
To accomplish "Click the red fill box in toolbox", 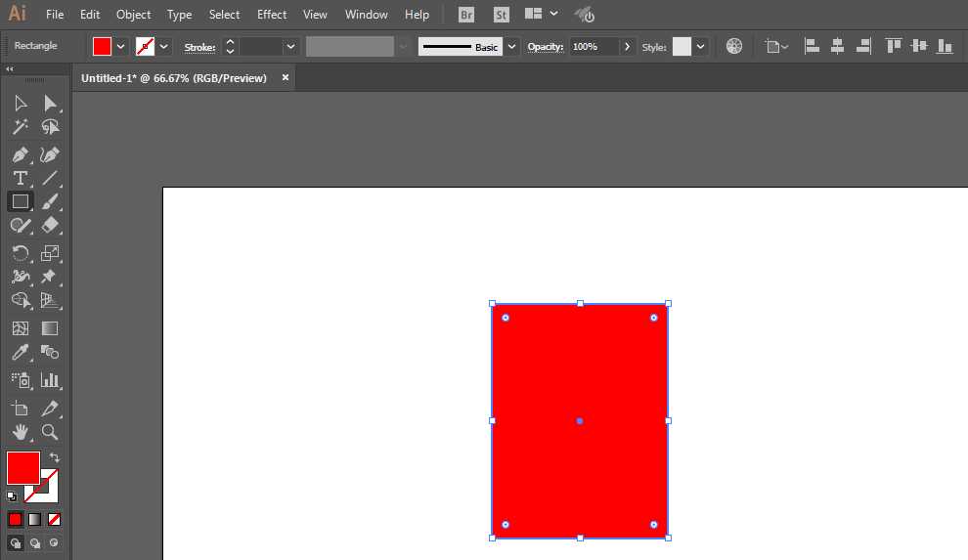I will click(22, 468).
